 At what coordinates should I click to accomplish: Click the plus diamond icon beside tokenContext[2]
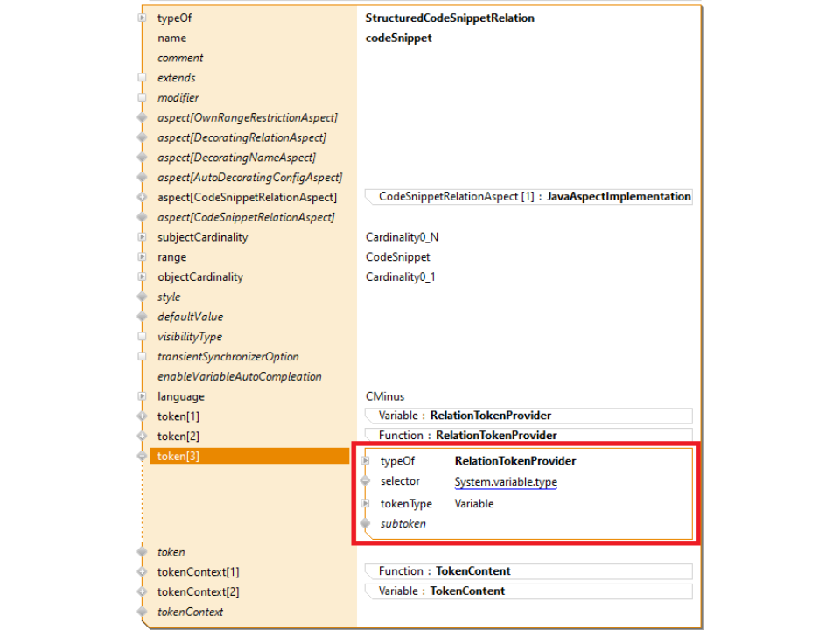[142, 592]
